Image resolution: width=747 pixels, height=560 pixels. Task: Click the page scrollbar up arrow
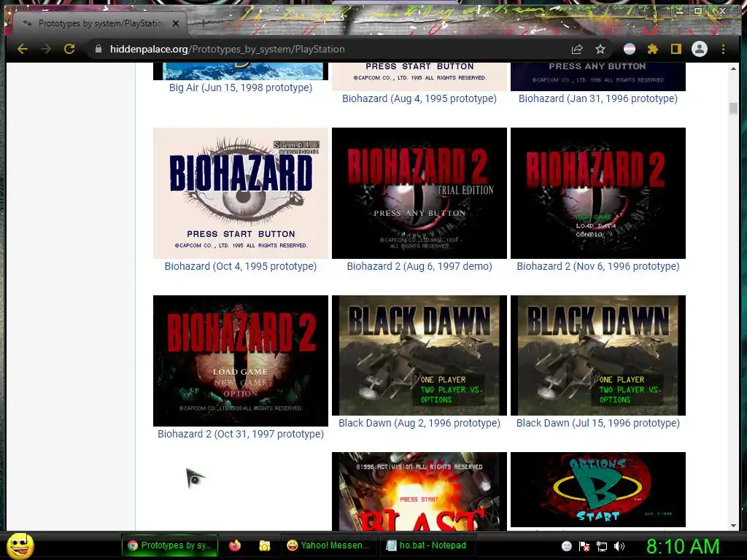pos(733,69)
